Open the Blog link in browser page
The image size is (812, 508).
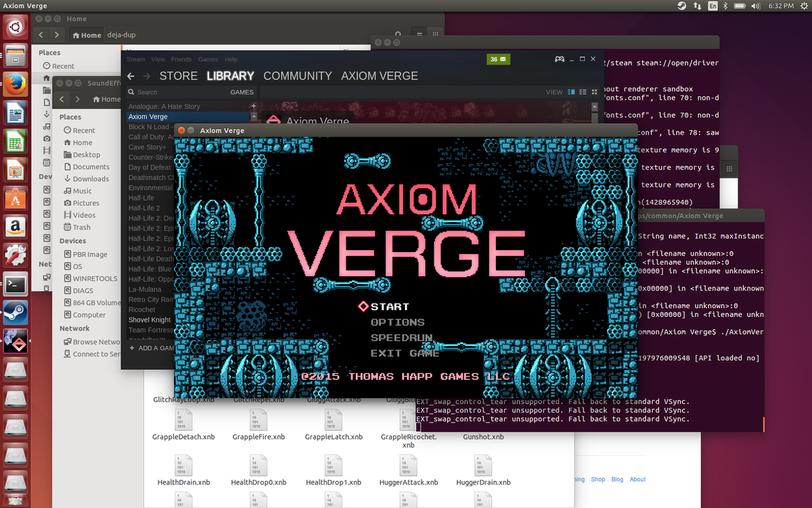coord(617,479)
